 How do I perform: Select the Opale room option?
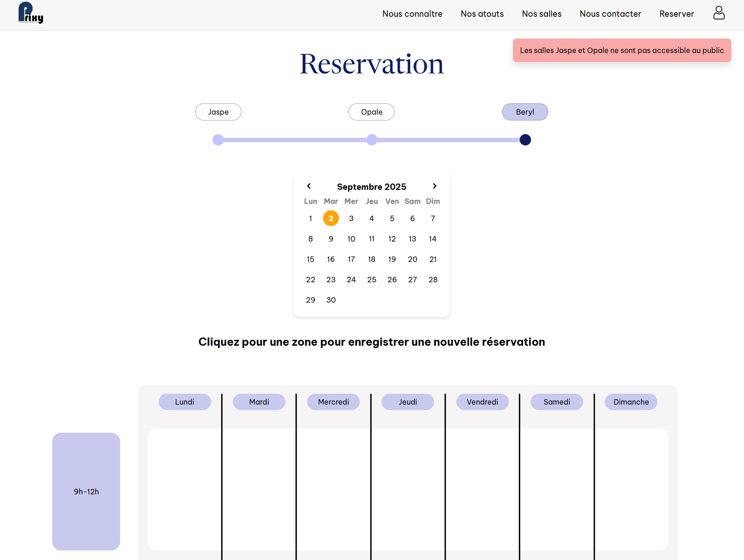click(x=371, y=112)
